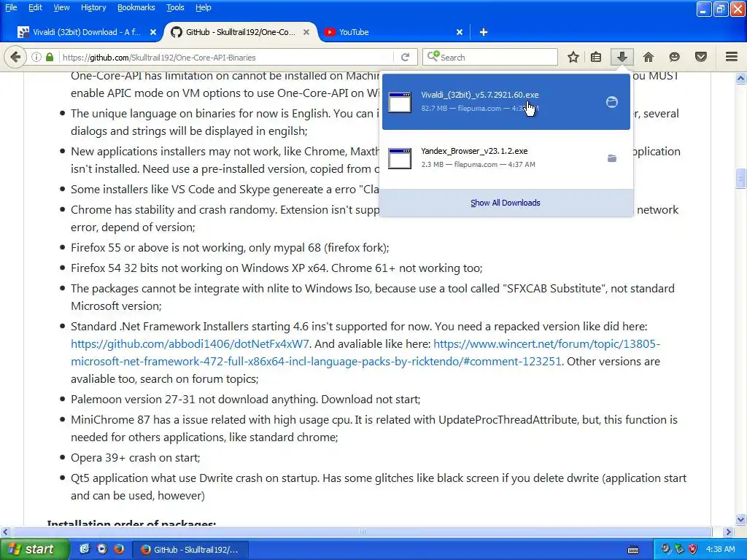Open the Tools menu
The image size is (747, 560).
(x=175, y=7)
